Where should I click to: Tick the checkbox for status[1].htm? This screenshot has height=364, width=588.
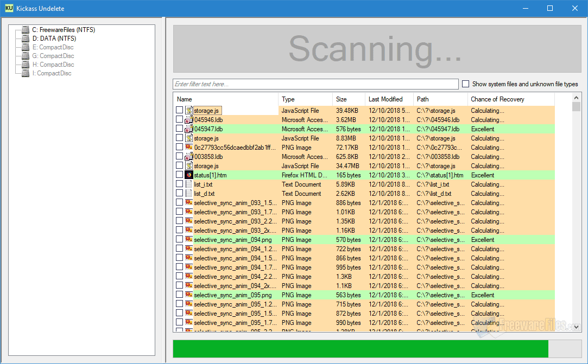179,175
